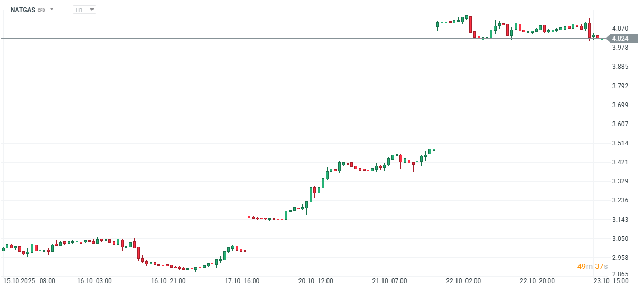Click the NATGAS instrument name

pos(23,10)
